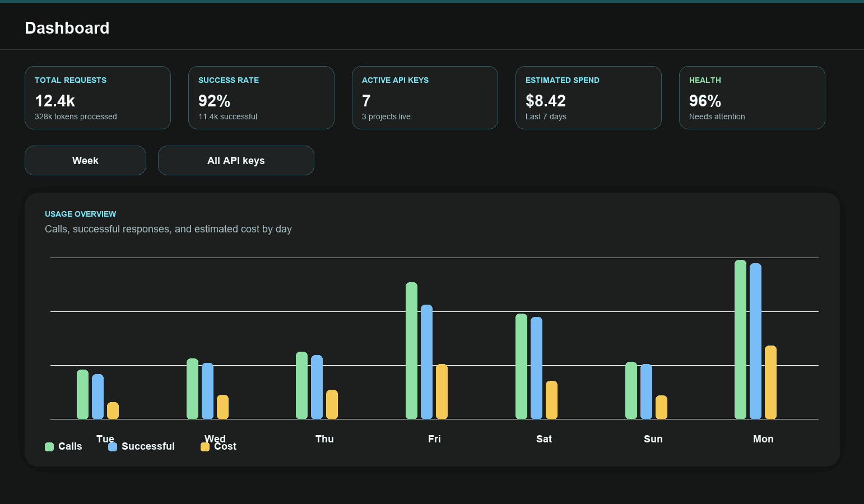Select the Active API Keys card

(x=425, y=98)
